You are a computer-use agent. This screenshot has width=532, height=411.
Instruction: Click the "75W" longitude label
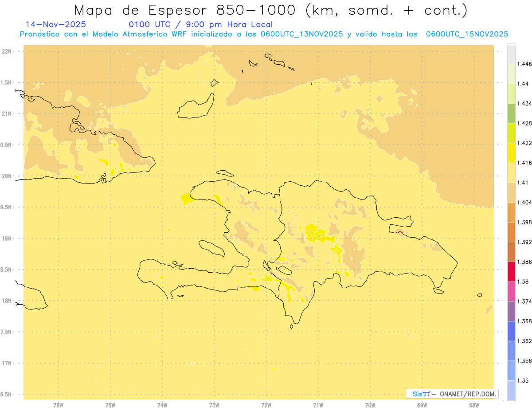pyautogui.click(x=110, y=405)
